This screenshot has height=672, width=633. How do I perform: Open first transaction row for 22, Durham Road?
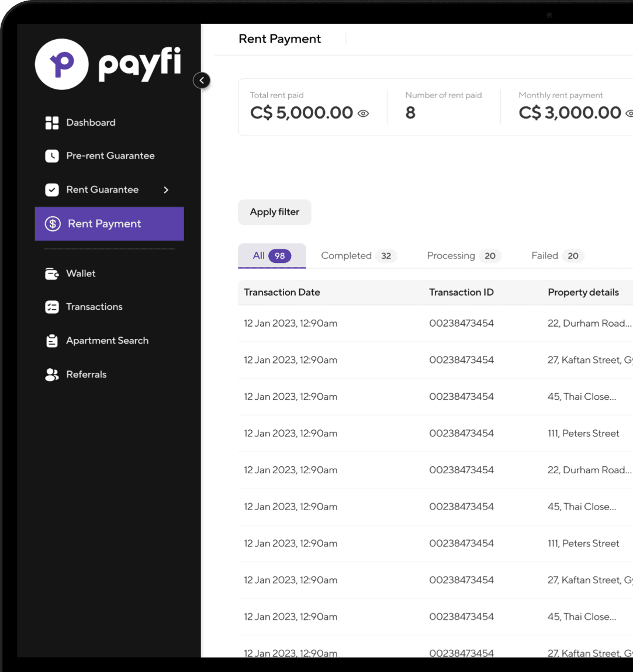[435, 324]
